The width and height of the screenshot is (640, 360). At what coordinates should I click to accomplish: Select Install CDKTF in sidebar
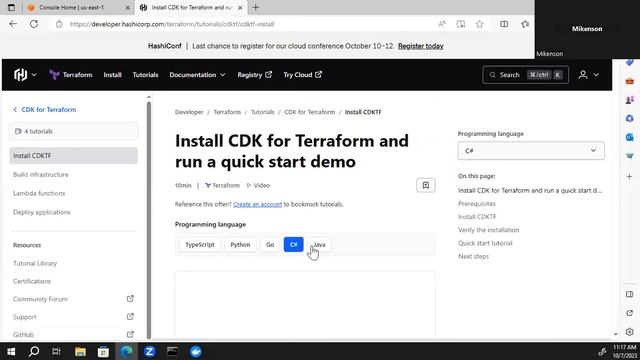point(73,156)
